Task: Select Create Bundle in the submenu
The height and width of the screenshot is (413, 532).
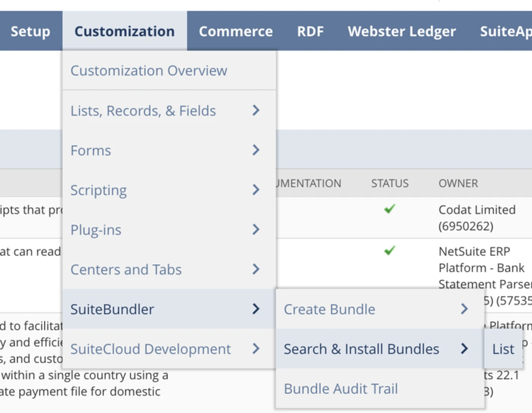Action: coord(380,309)
